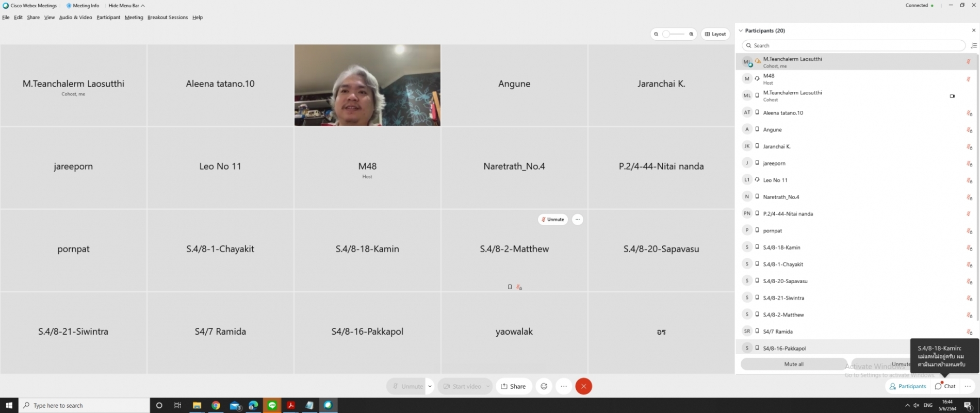Image resolution: width=980 pixels, height=413 pixels.
Task: Open the participant list sort icon
Action: point(973,45)
